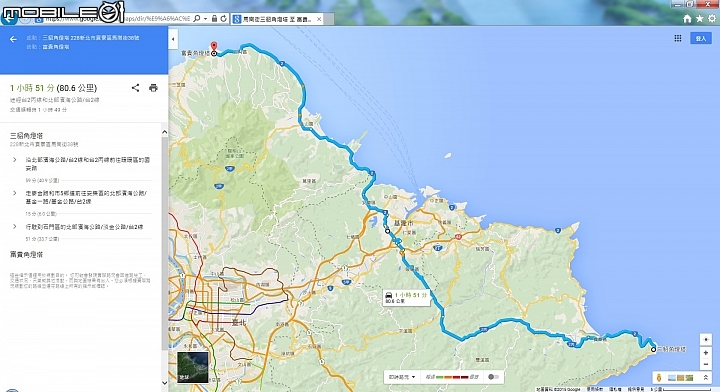Click the blue sign-in button
Screen dimensions: 720x392
[x=701, y=39]
